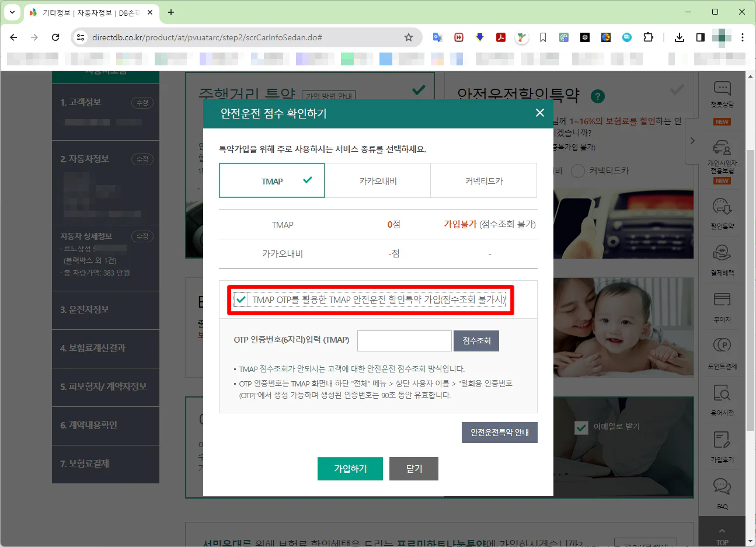This screenshot has height=547, width=756.
Task: Click the address bar URL
Action: click(207, 37)
